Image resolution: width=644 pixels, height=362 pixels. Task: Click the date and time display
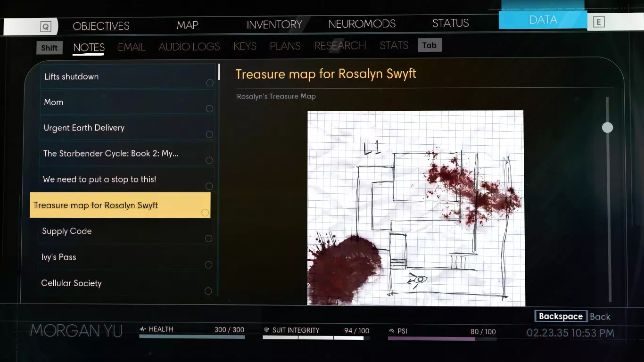(x=570, y=333)
